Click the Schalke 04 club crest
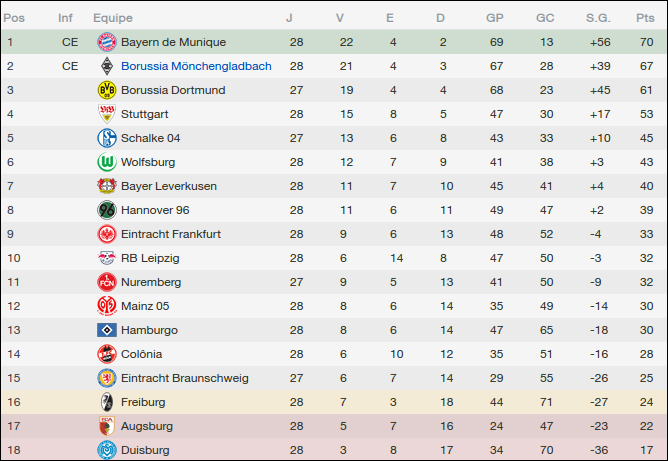The image size is (668, 461). point(106,138)
